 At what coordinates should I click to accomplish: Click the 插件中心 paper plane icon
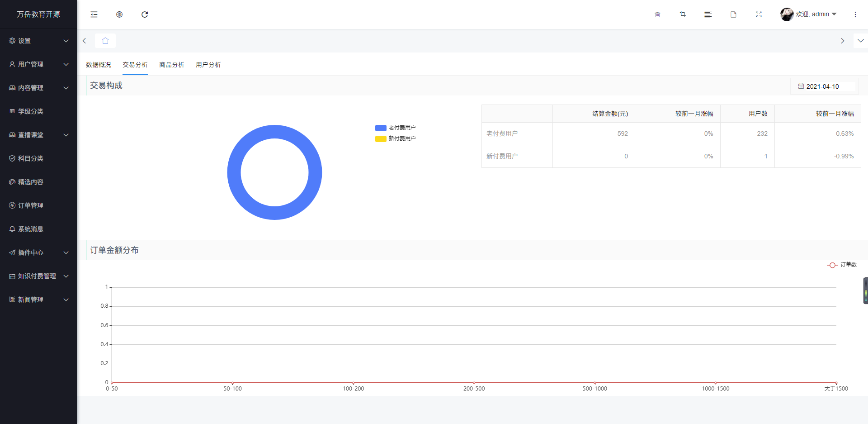(12, 252)
